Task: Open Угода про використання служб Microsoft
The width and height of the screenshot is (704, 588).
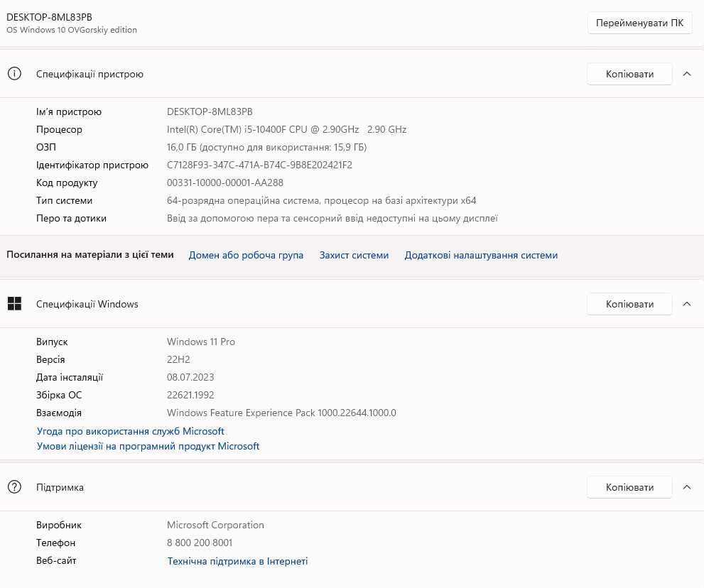Action: [x=130, y=431]
